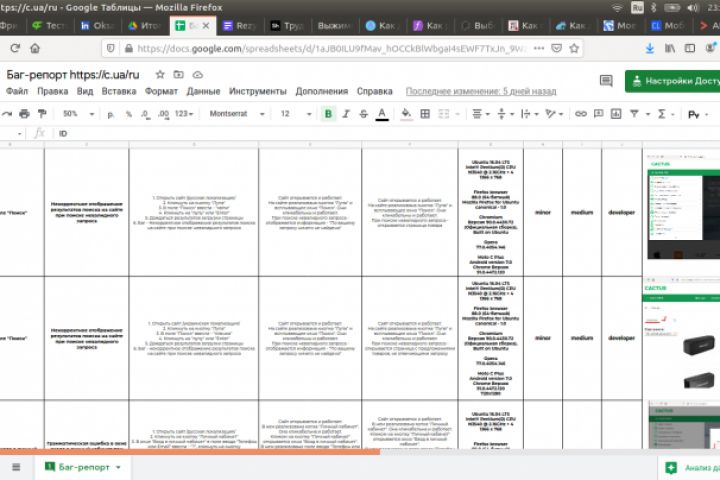Viewport: 720px width, 480px height.
Task: Open the Формат menu
Action: [x=161, y=91]
